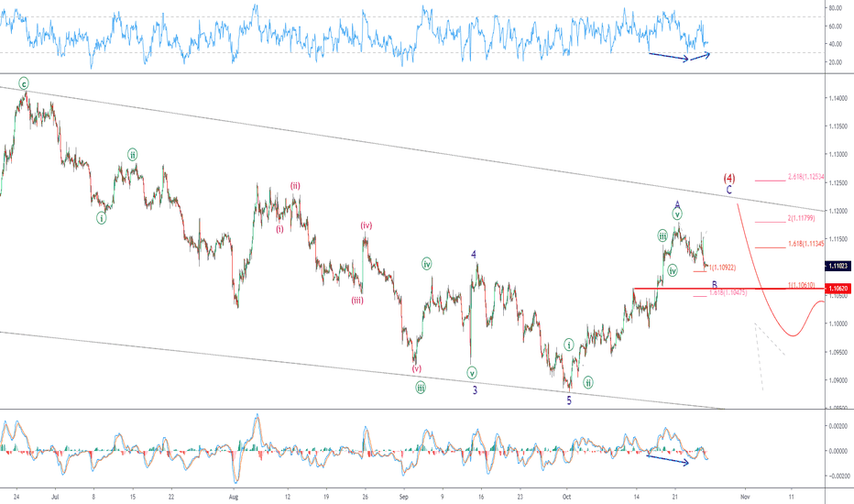The image size is (854, 504).
Task: Select the pink (iv) wave label
Action: 366,225
